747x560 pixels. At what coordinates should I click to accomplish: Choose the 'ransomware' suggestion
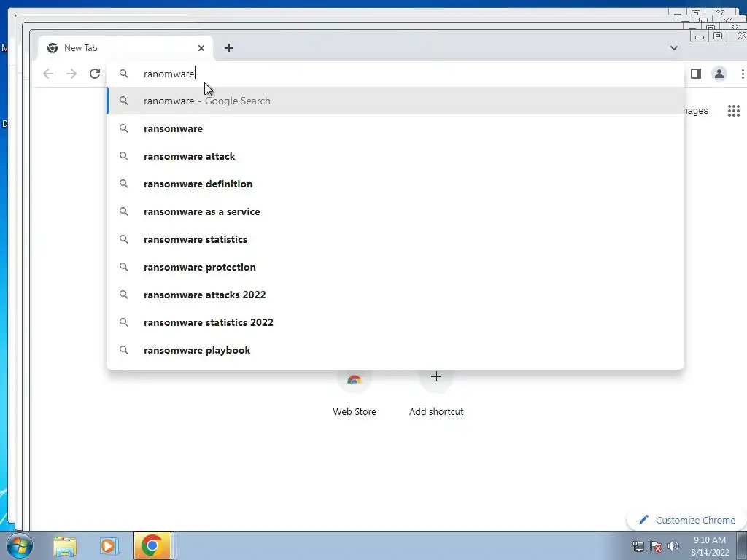[395, 128]
